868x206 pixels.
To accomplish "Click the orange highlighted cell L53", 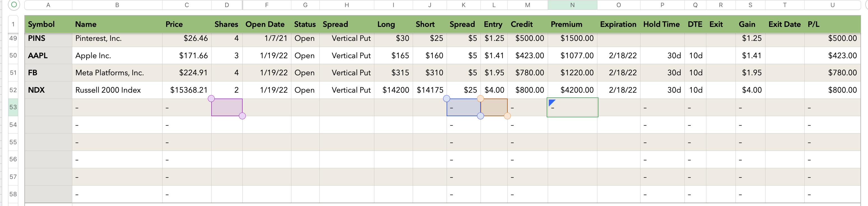I will (x=494, y=107).
